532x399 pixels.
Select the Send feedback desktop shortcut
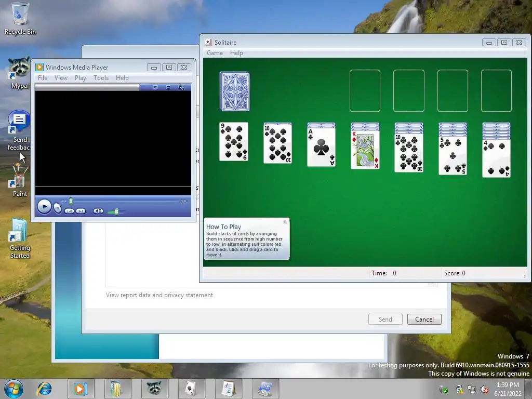pyautogui.click(x=19, y=130)
